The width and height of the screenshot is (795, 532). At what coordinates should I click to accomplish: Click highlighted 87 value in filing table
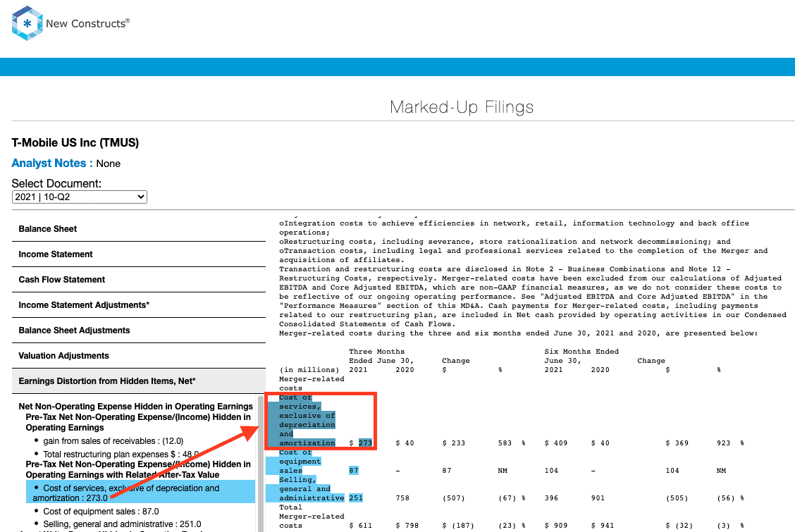(x=353, y=470)
